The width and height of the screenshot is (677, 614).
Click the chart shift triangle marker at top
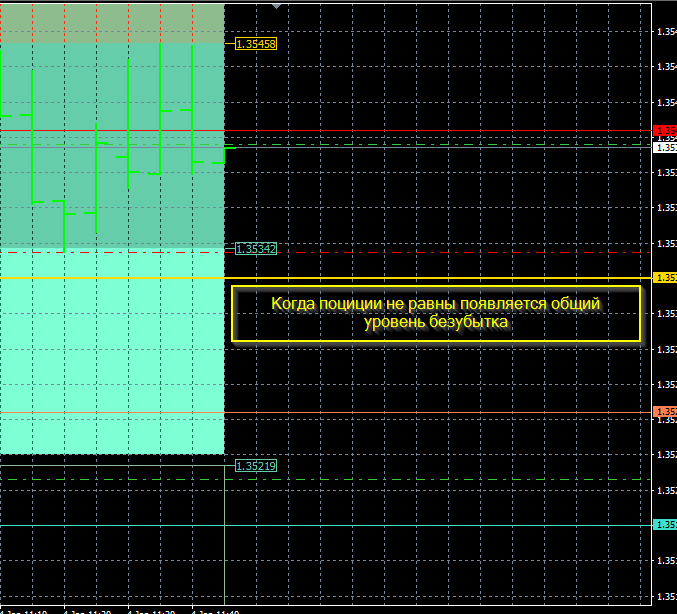point(276,6)
